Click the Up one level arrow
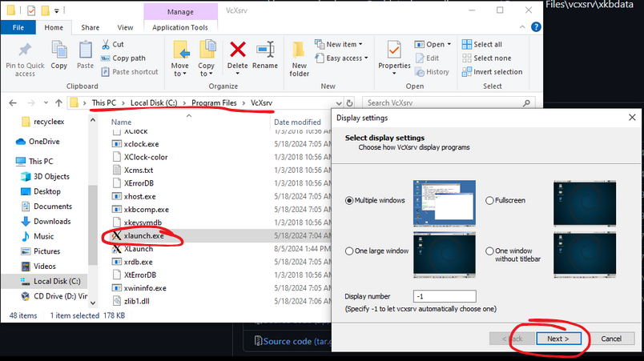The height and width of the screenshot is (361, 644). pyautogui.click(x=58, y=103)
